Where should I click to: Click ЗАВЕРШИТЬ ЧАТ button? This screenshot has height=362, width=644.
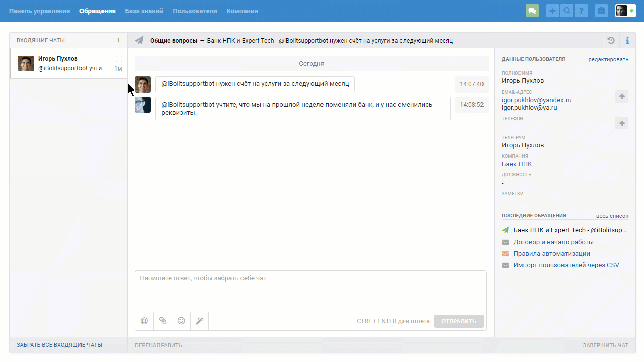[605, 345]
